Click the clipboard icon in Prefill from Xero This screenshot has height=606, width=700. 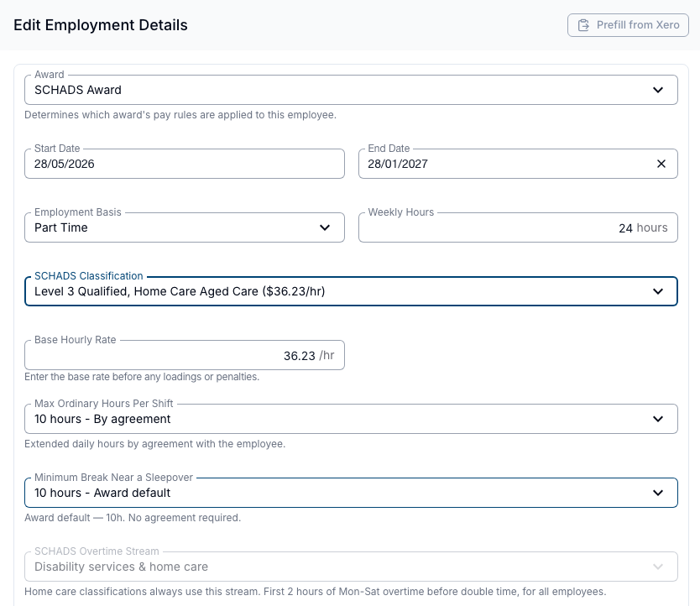pos(583,25)
